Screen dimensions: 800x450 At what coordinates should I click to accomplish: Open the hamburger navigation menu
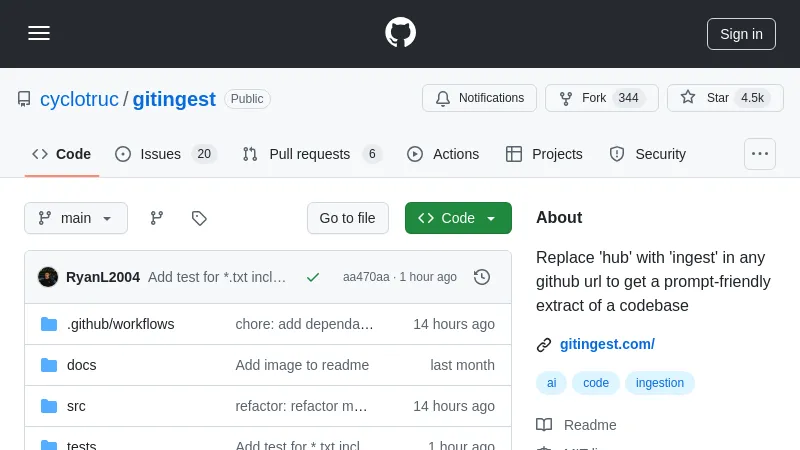pos(39,33)
